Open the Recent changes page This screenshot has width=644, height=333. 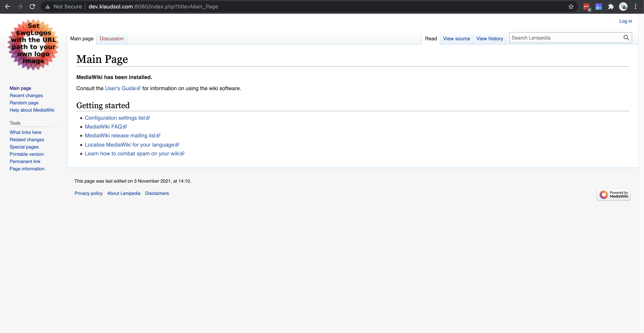click(26, 95)
